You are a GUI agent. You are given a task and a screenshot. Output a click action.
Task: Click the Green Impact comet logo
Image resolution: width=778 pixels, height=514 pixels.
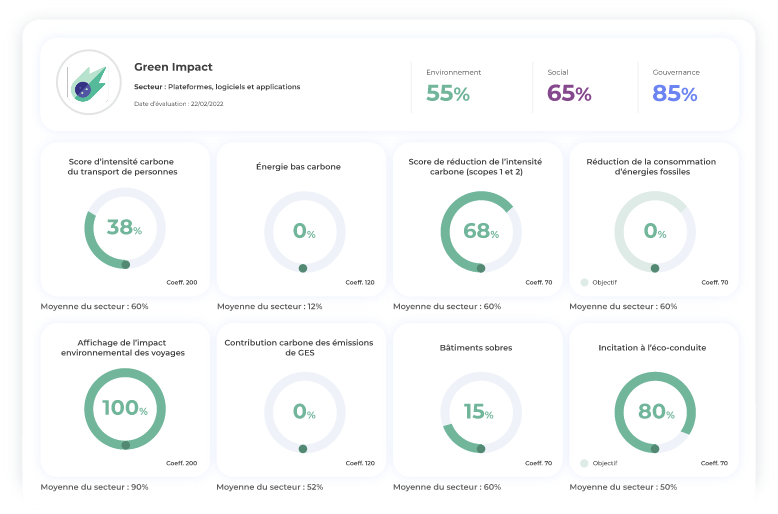coord(89,82)
